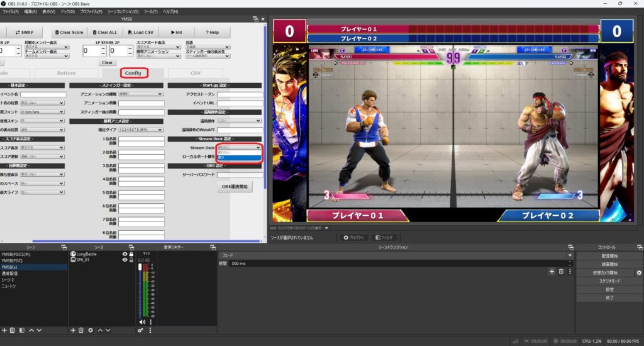Toggle visibility of LongBattle source
Screen dimensions: 644x346
tap(125, 254)
